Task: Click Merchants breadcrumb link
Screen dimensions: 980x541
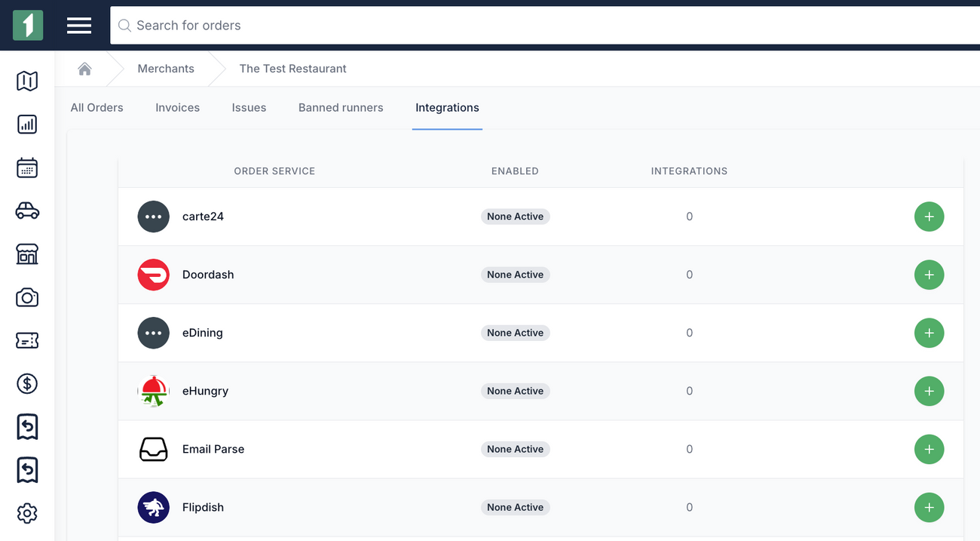Action: 166,69
